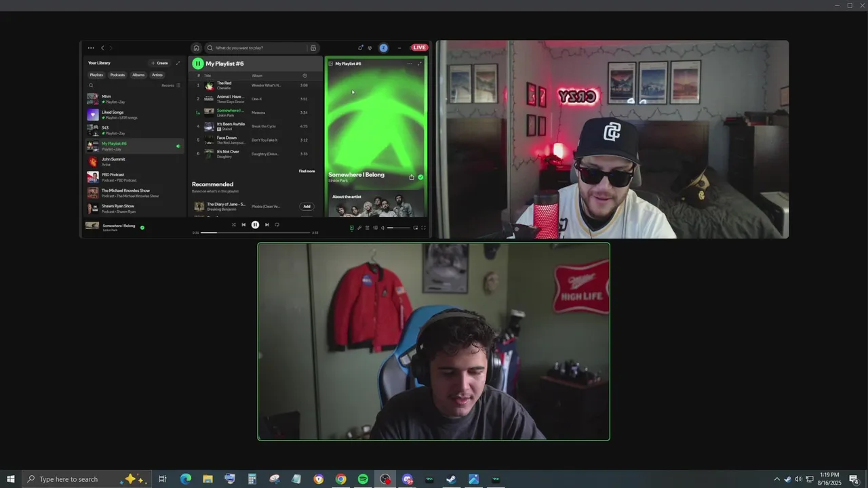Open the Spotify icon in the Windows taskbar
This screenshot has height=488, width=868.
pyautogui.click(x=363, y=479)
